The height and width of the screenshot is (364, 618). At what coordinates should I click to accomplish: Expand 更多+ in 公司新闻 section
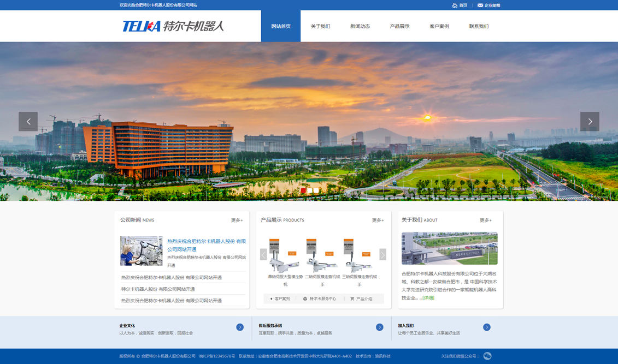click(237, 220)
